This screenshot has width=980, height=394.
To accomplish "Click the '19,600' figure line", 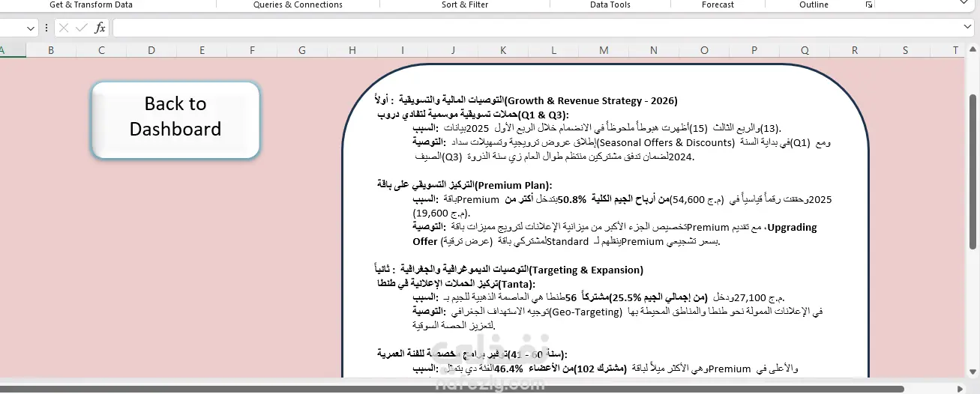I will tap(442, 213).
